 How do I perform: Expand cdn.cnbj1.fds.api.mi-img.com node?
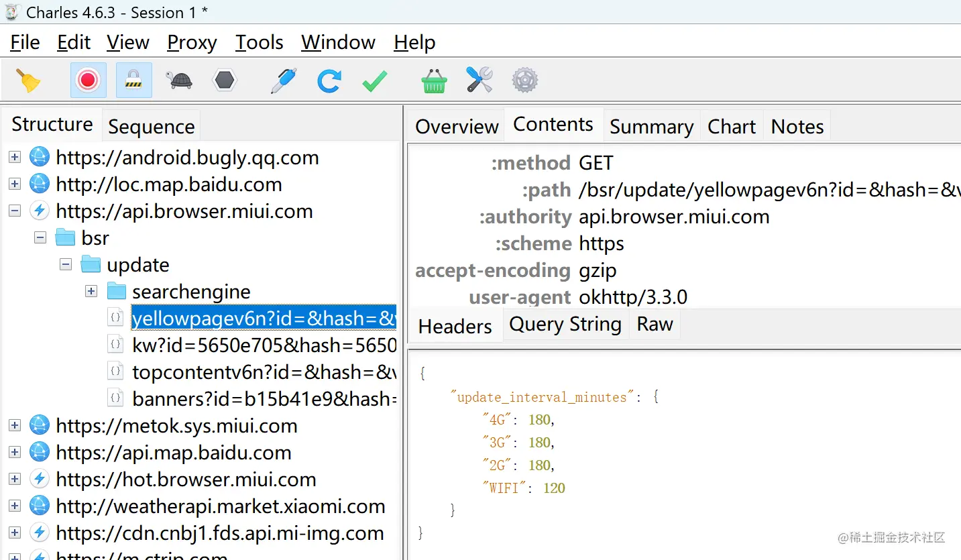(x=15, y=533)
